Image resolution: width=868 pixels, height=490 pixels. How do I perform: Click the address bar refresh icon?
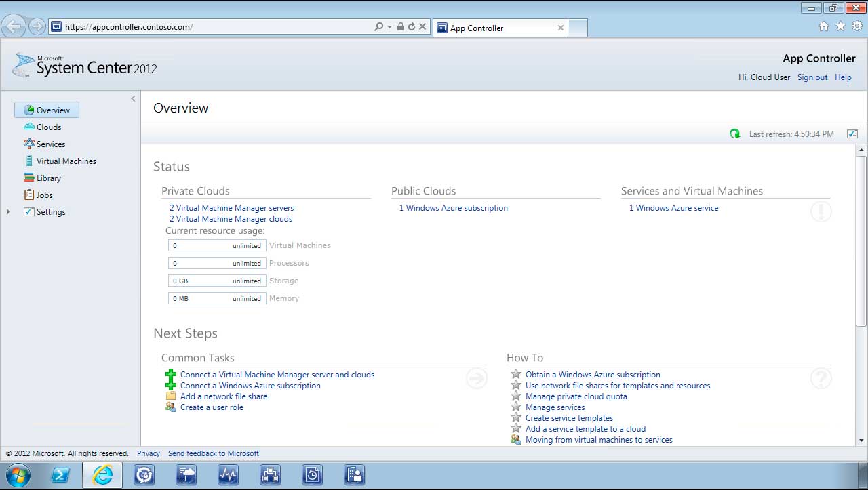tap(411, 26)
